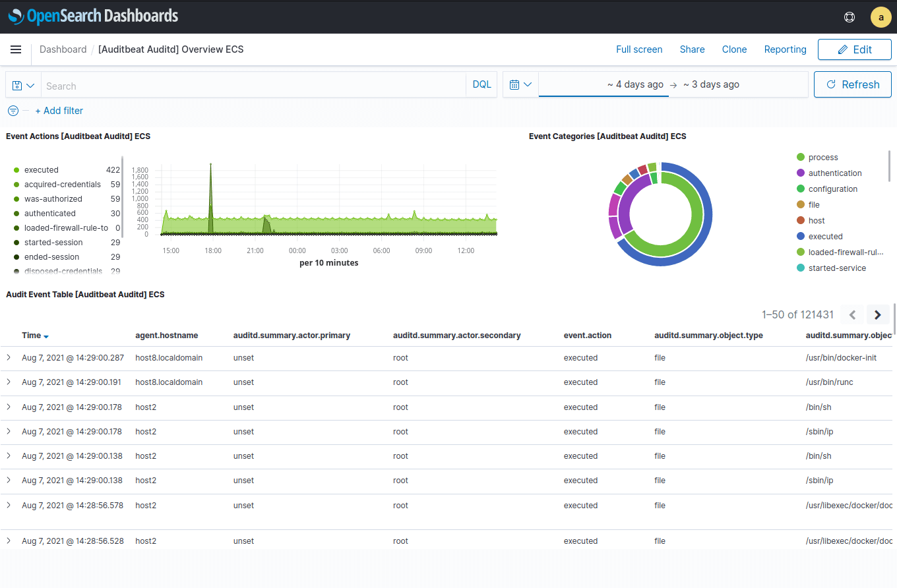Click the OpenSearch Dashboards logo

[92, 16]
